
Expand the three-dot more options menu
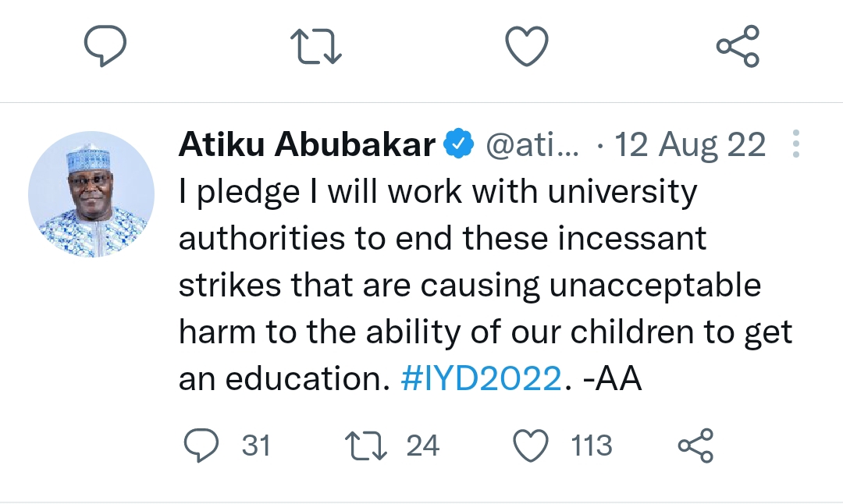[796, 145]
